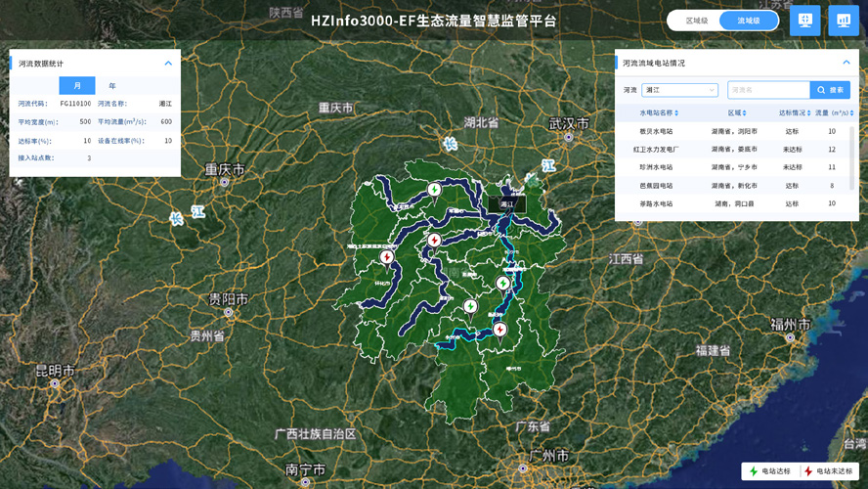This screenshot has width=868, height=489.
Task: Collapse the 河流数据统计 panel
Action: point(168,64)
